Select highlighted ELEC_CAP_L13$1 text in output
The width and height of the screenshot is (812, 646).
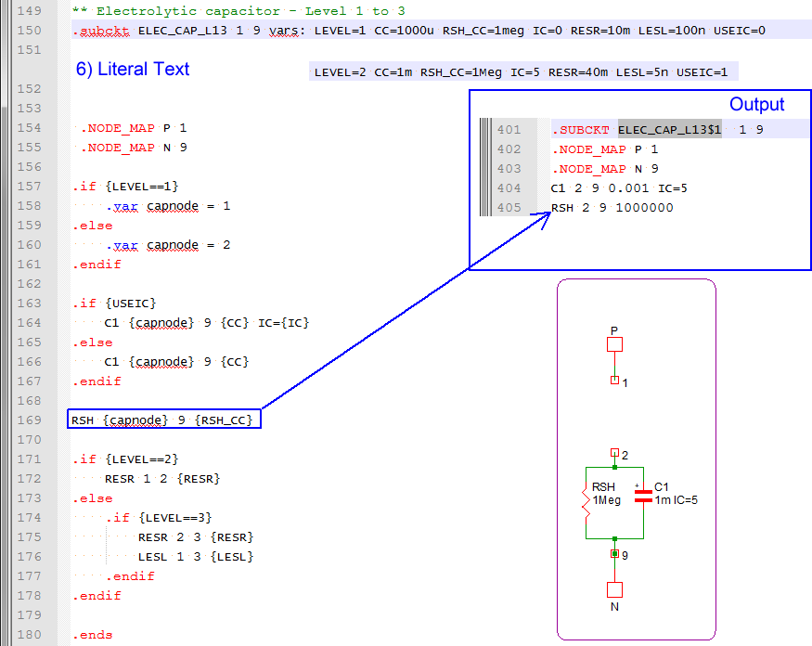coord(669,130)
